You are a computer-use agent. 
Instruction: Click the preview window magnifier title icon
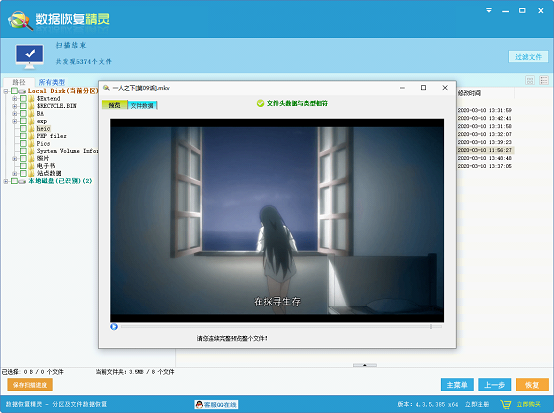(106, 88)
